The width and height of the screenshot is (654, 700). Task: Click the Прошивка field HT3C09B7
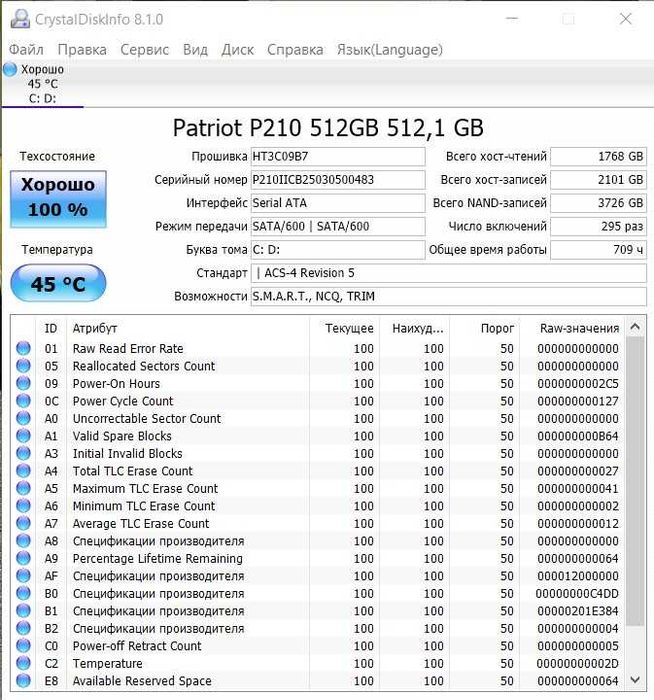click(x=337, y=157)
